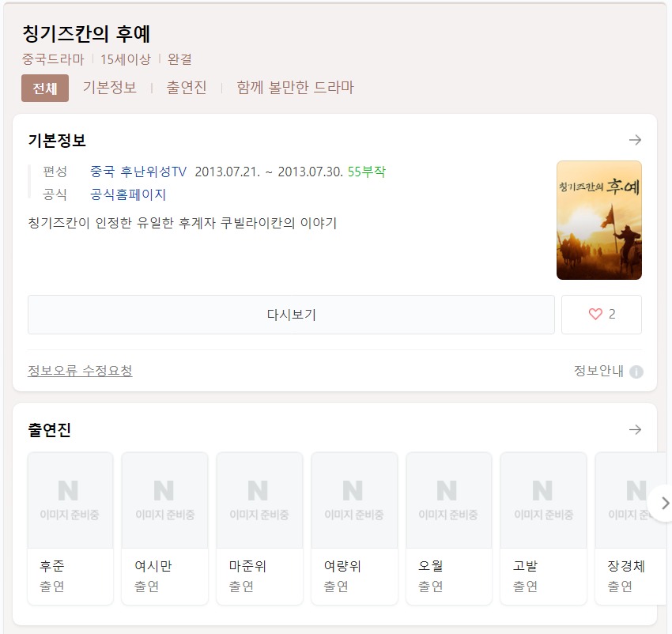Open cast card for 후준
The height and width of the screenshot is (634, 672).
tap(70, 528)
